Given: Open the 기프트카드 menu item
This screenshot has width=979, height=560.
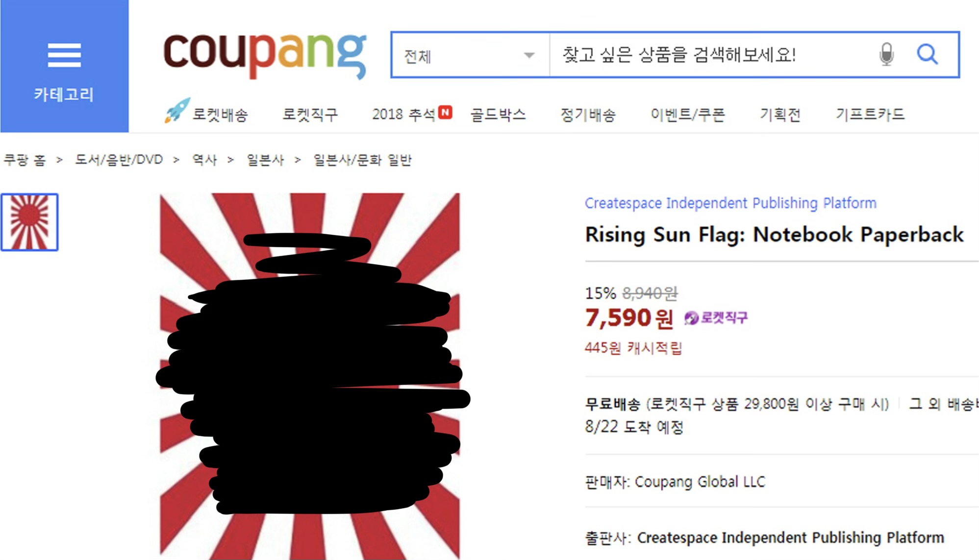Looking at the screenshot, I should pos(870,115).
